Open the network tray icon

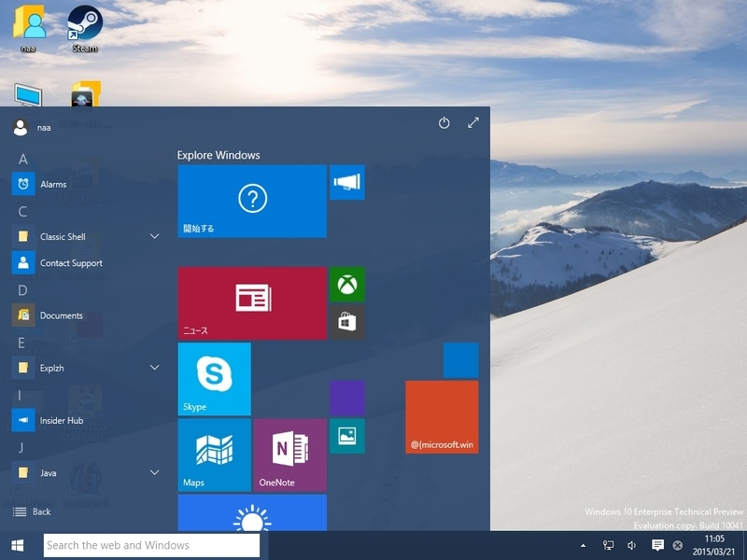pos(608,545)
